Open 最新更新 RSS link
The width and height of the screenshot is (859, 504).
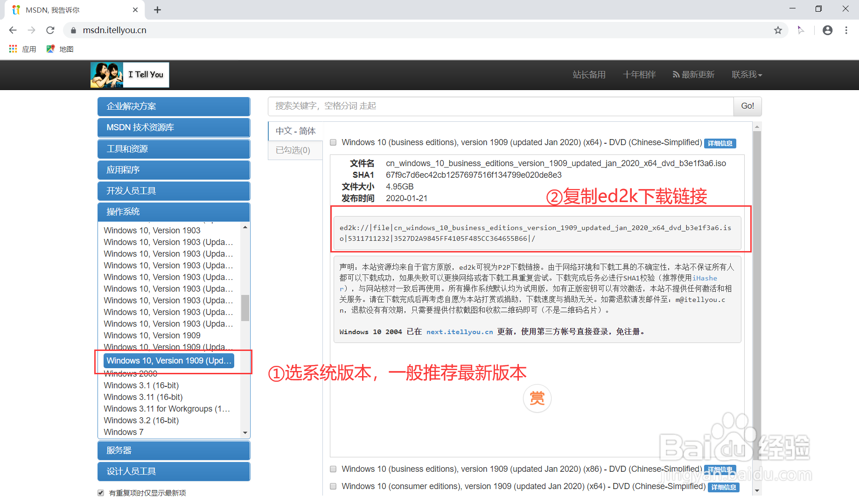(693, 75)
